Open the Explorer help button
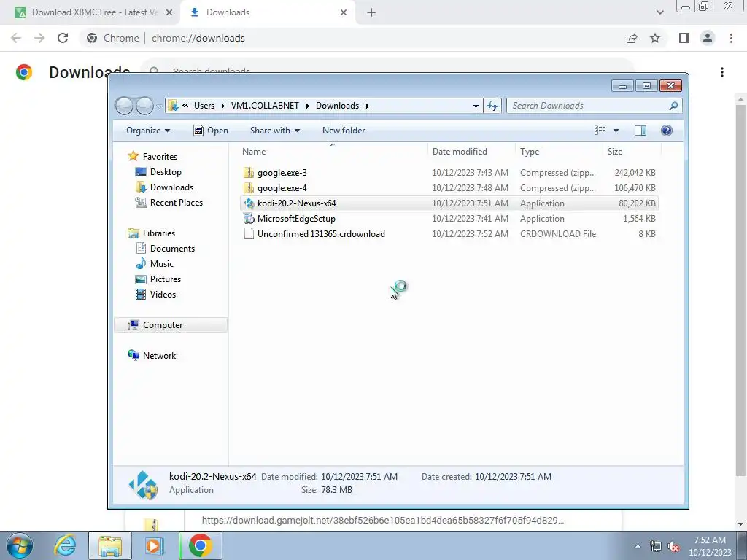747x560 pixels. coord(667,131)
